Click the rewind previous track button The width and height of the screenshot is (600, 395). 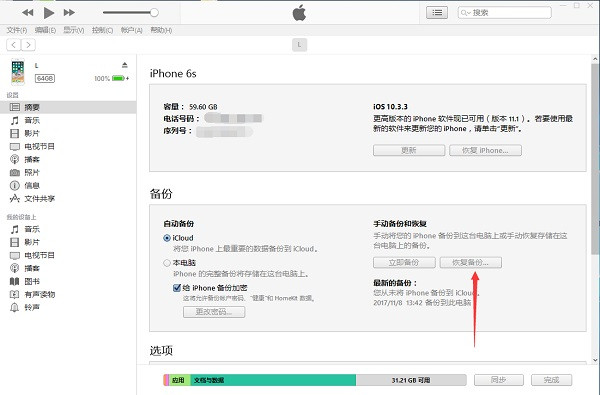[28, 13]
